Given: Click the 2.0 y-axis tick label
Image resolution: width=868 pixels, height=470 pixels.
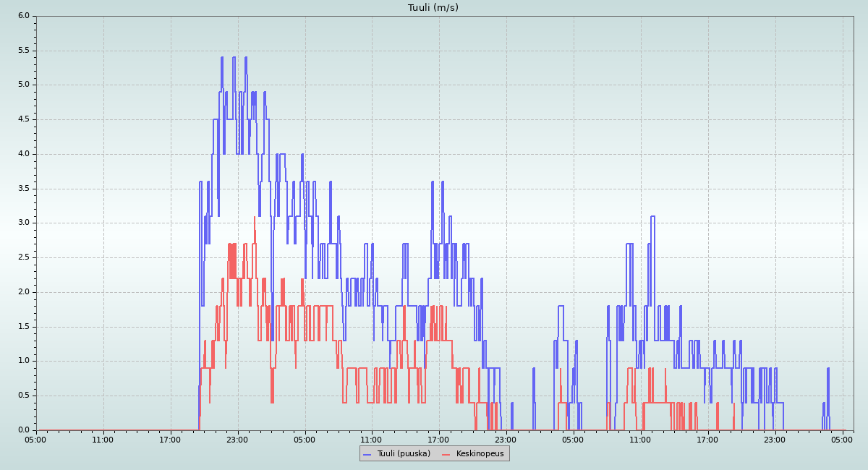Looking at the screenshot, I should pyautogui.click(x=23, y=292).
